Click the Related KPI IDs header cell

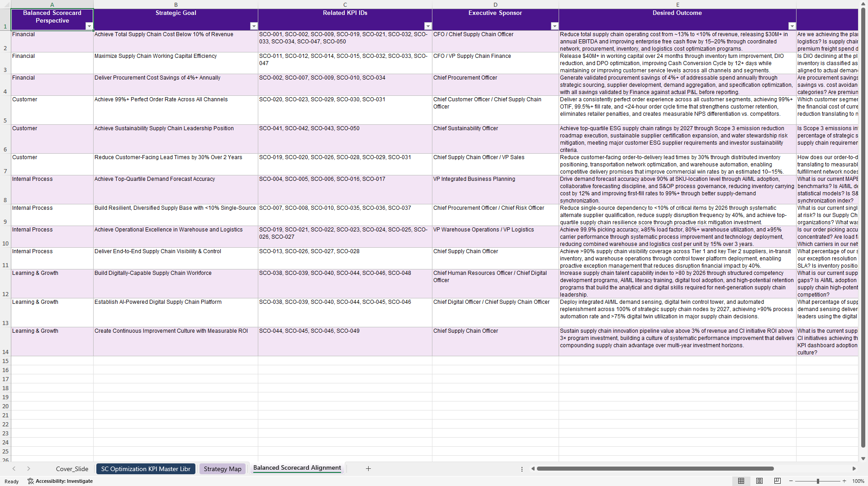pos(345,19)
